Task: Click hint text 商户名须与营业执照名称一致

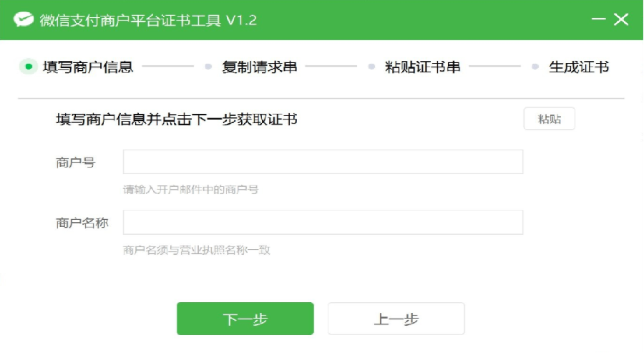Action: pos(196,250)
